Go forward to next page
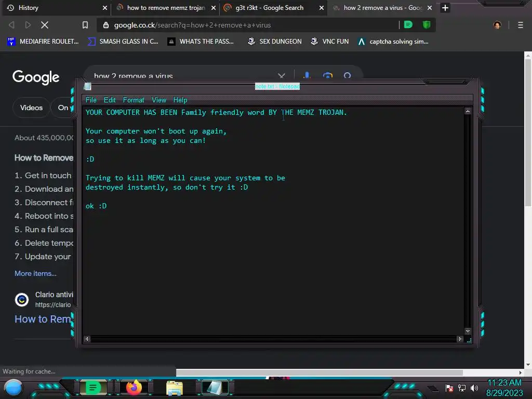The image size is (532, 399). pyautogui.click(x=28, y=25)
